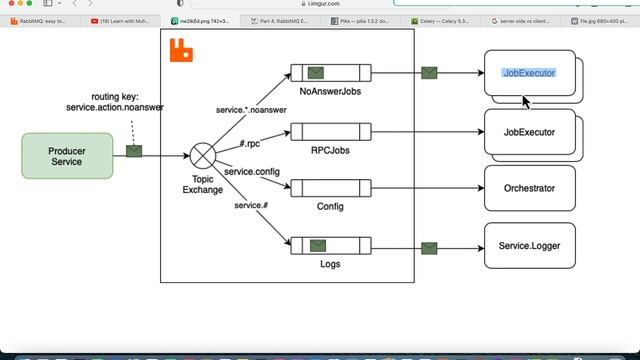Open the privacy shield icon
Viewport: 640px width, 360px height.
click(180, 3)
